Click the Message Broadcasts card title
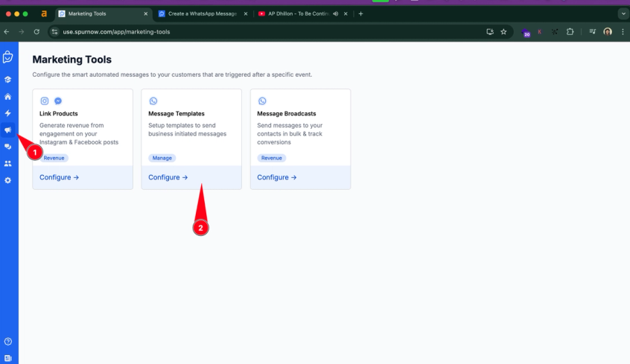The image size is (630, 364). [287, 114]
